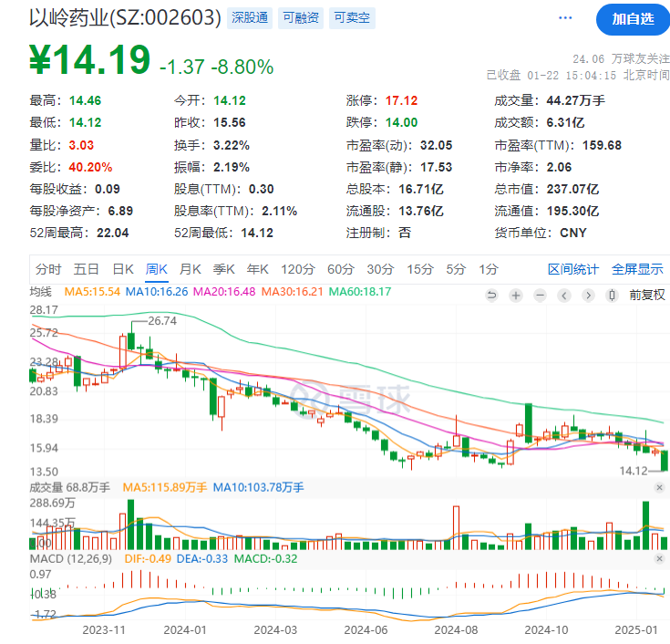Screen dimensions: 670x644
Task: Select the 5分 interval tab
Action: (456, 269)
